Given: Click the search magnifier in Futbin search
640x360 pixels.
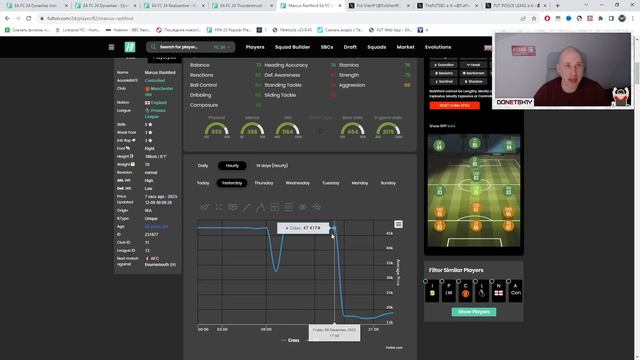Looking at the screenshot, I should click(153, 47).
